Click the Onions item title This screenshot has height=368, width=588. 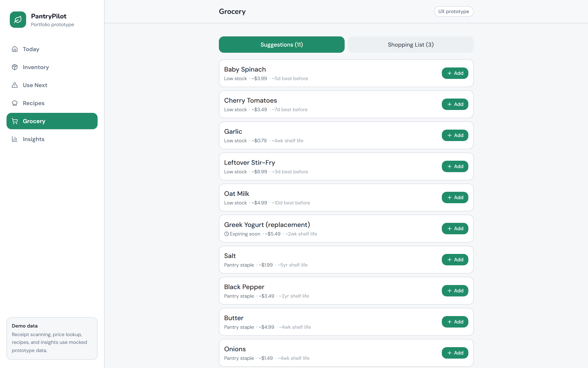[235, 349]
